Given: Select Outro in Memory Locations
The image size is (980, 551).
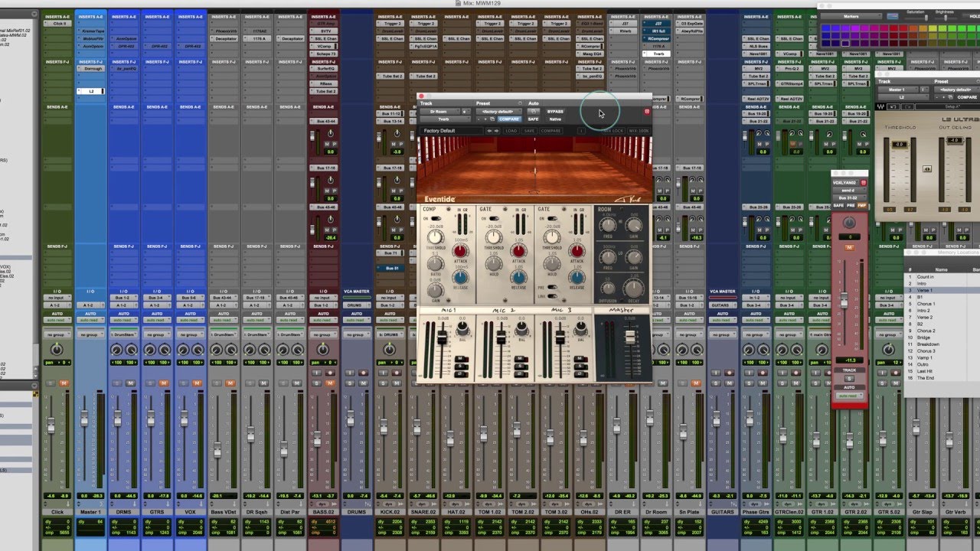Looking at the screenshot, I should tap(923, 364).
